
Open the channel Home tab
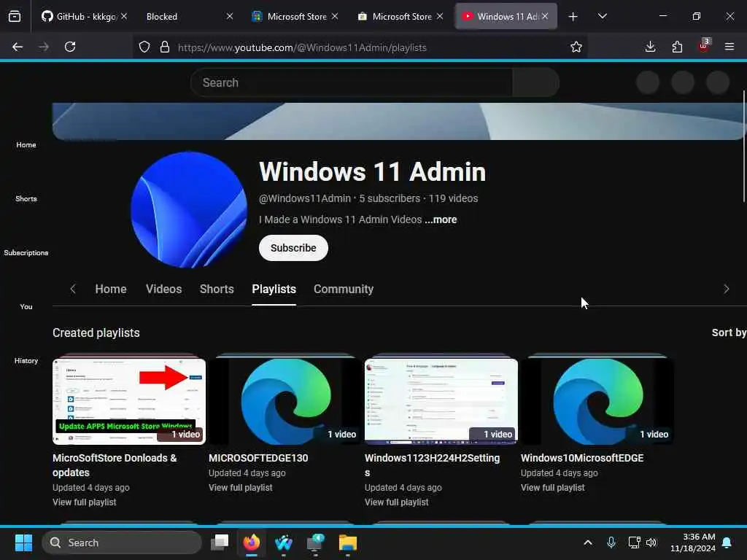[x=111, y=289]
